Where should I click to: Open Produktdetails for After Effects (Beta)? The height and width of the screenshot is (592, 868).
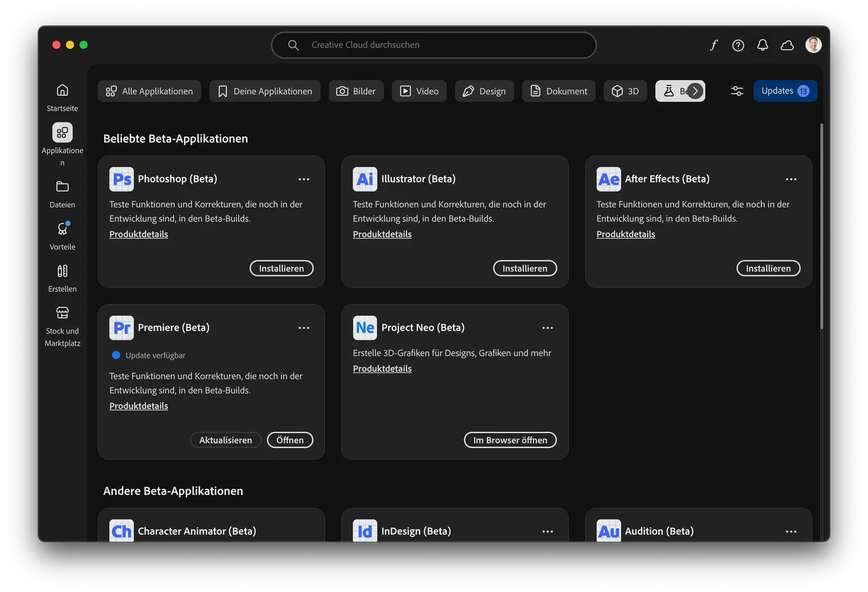626,234
